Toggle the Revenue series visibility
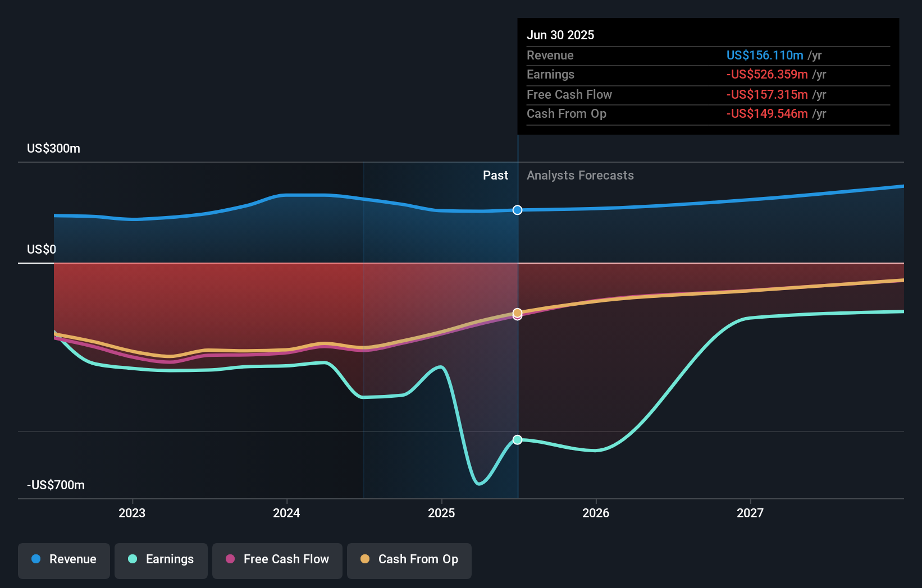922x588 pixels. click(63, 559)
